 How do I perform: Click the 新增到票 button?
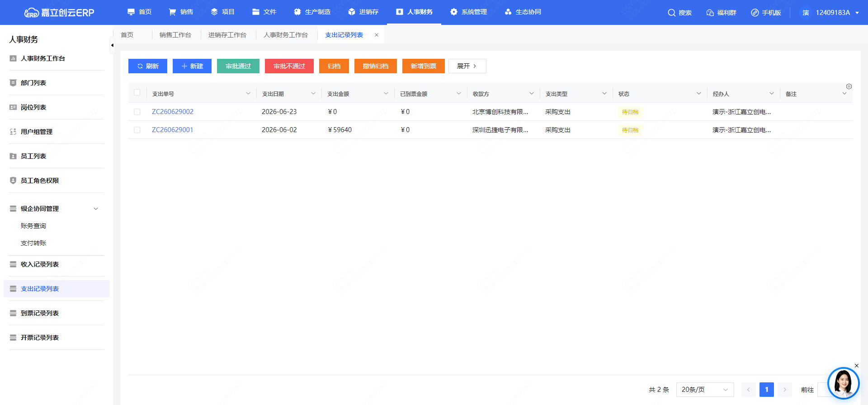[424, 66]
